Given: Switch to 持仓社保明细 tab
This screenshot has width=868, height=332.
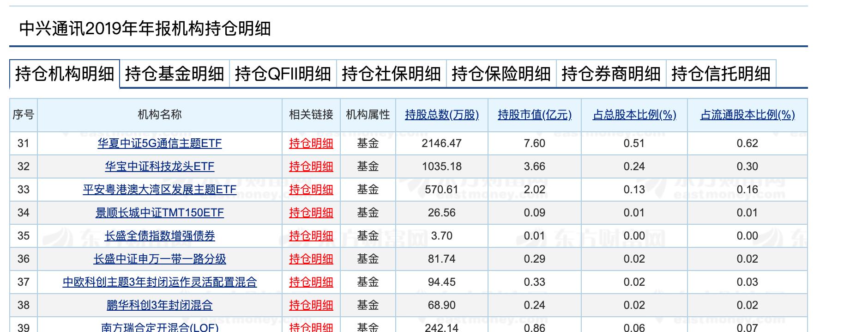Looking at the screenshot, I should pyautogui.click(x=392, y=74).
